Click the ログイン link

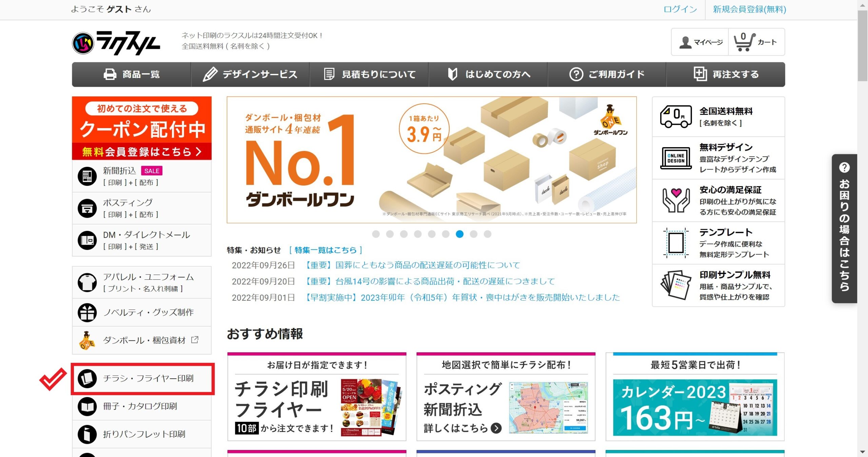coord(680,9)
